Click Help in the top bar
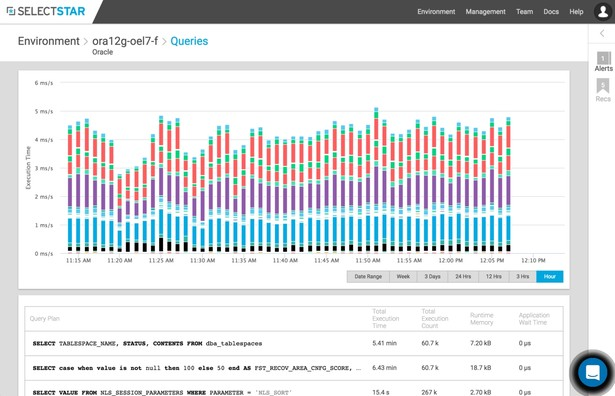Image resolution: width=615 pixels, height=396 pixels. coord(576,12)
